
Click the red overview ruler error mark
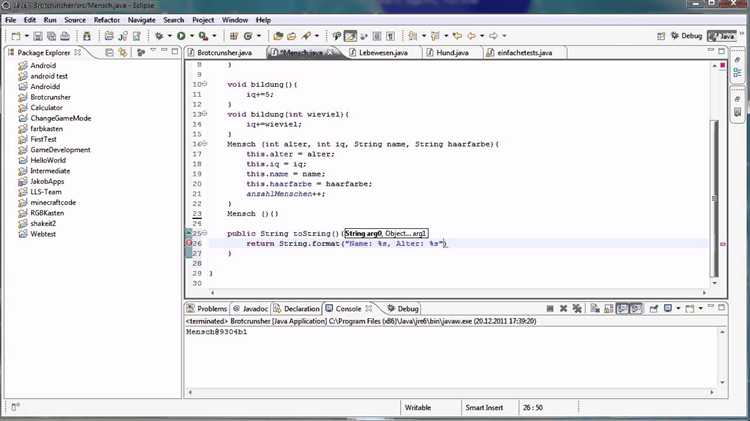click(x=723, y=244)
